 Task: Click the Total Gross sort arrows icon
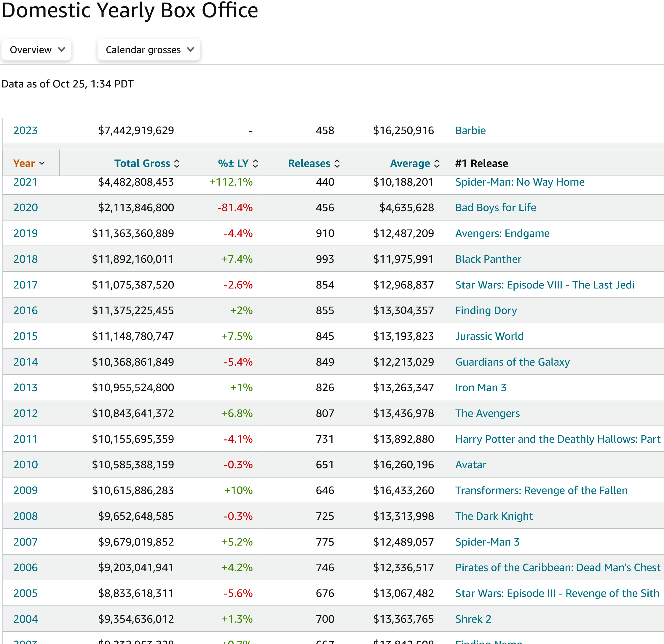(177, 164)
